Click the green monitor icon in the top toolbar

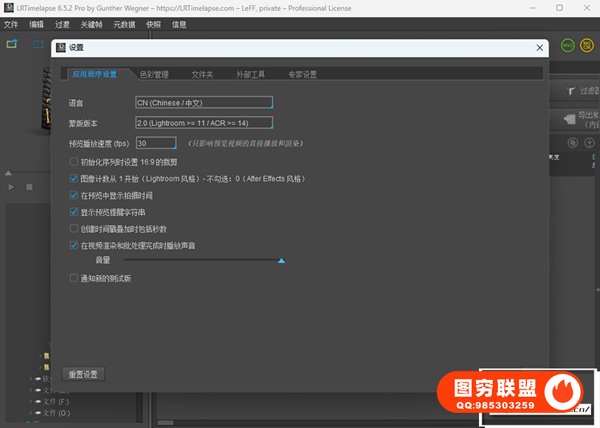(12, 44)
